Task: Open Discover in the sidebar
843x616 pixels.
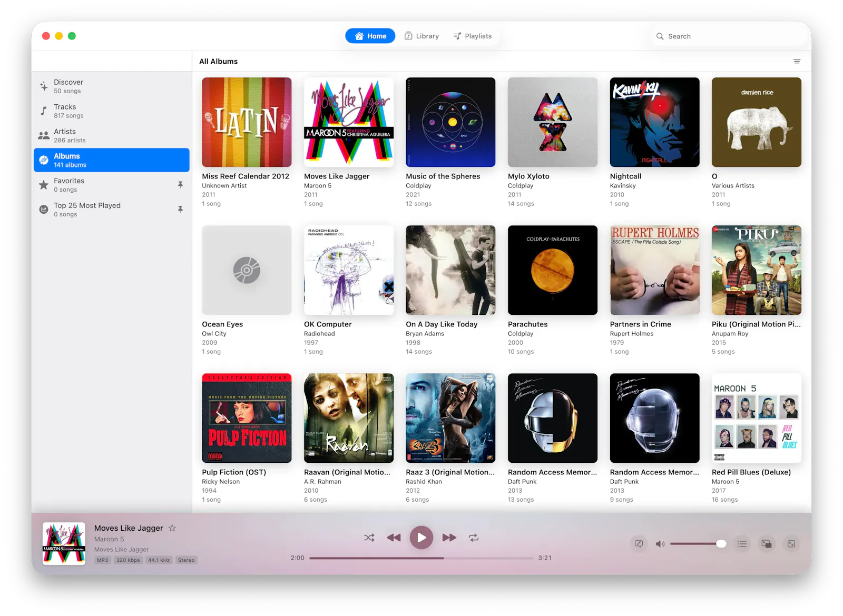Action: [112, 86]
